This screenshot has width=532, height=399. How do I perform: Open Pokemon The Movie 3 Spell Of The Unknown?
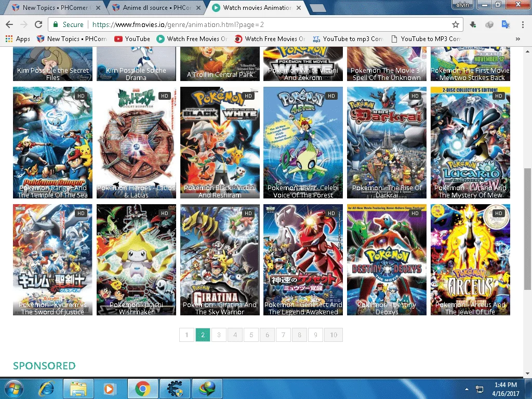pos(387,64)
